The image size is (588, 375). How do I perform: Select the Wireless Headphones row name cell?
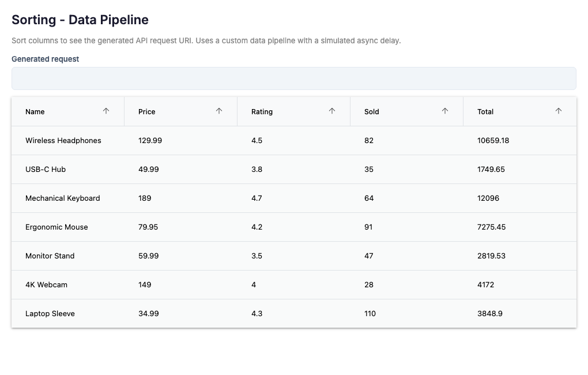click(x=63, y=141)
